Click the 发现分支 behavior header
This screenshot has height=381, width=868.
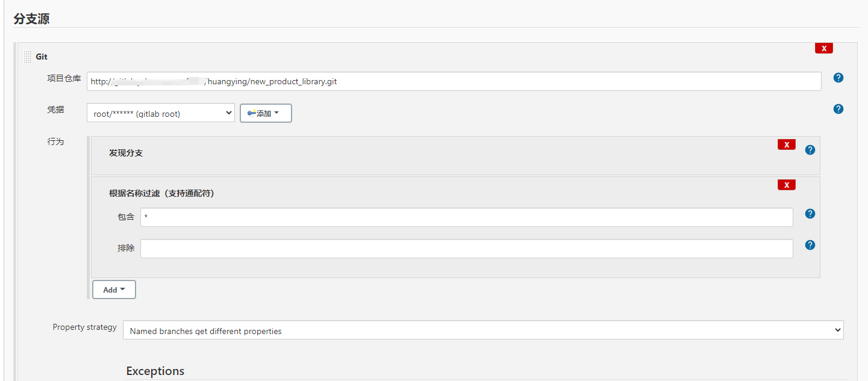tap(126, 153)
